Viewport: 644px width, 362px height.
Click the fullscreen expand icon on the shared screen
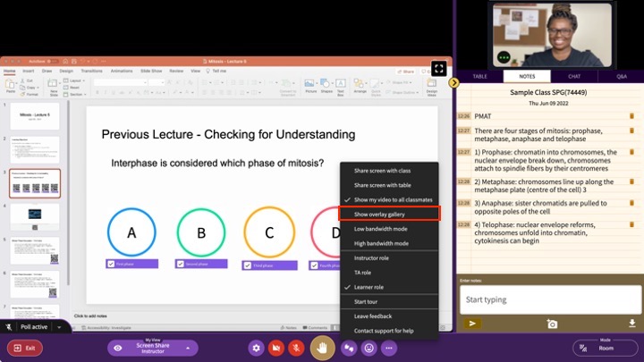click(439, 69)
